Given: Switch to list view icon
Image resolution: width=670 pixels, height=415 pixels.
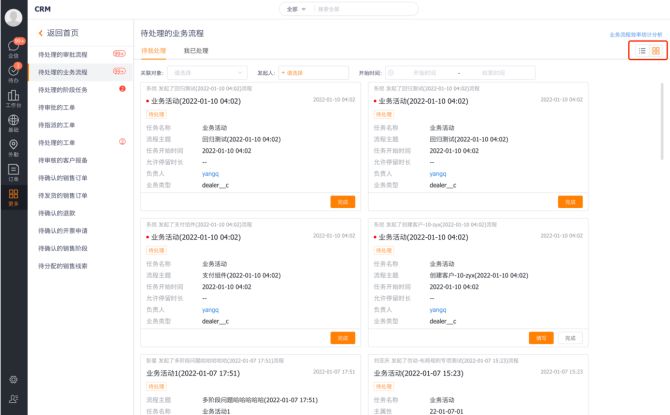Looking at the screenshot, I should coord(642,50).
